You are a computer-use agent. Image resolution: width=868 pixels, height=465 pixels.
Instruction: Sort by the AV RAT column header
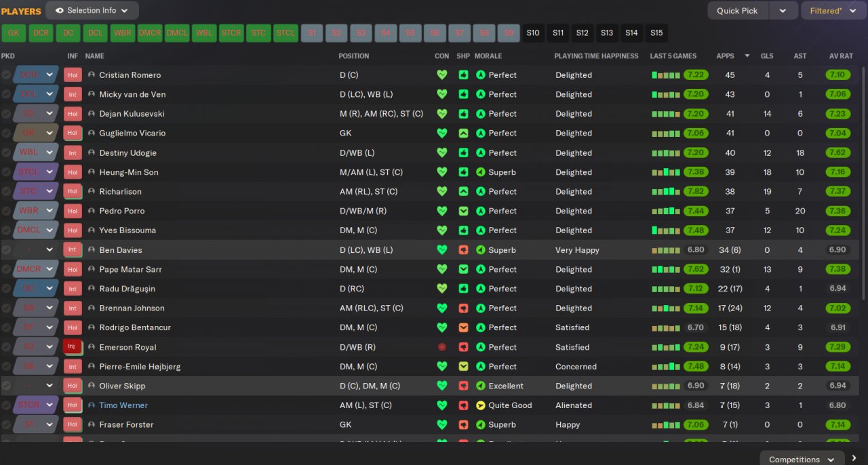point(840,56)
